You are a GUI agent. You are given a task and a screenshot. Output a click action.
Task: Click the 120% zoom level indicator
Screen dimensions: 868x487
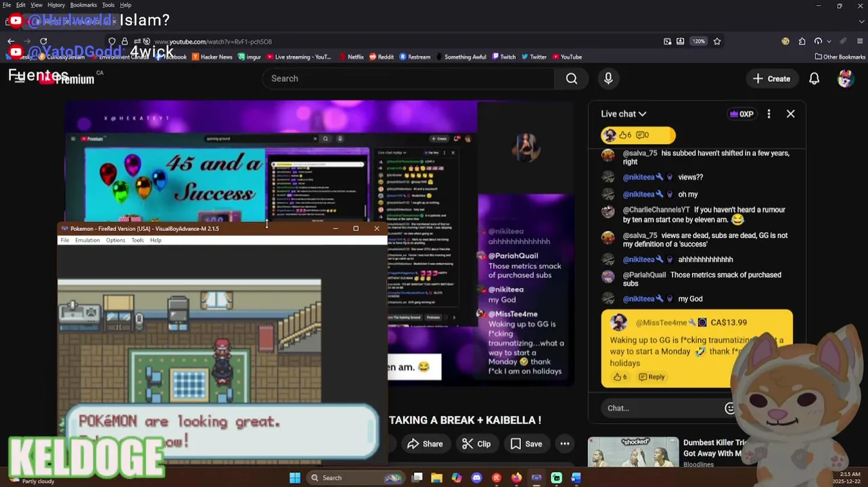698,41
